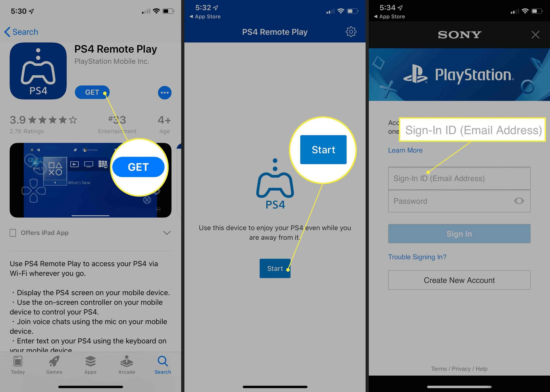This screenshot has height=392, width=550.
Task: Tap the Sign In button
Action: point(459,234)
